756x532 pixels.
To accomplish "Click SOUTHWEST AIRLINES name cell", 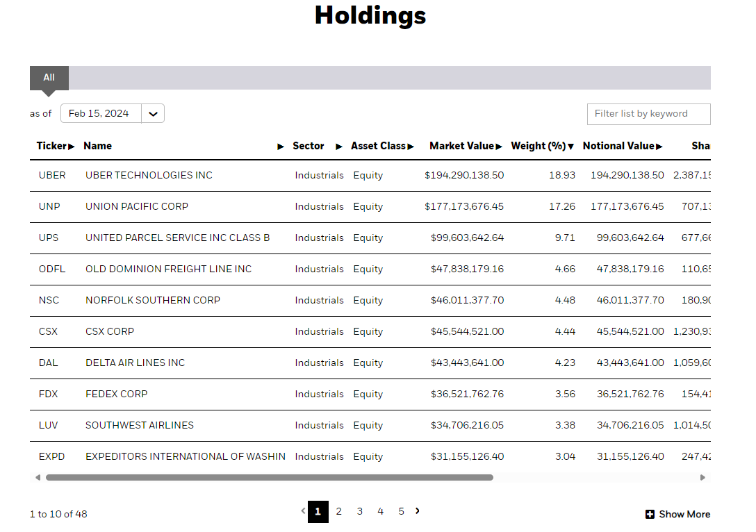I will [x=140, y=426].
